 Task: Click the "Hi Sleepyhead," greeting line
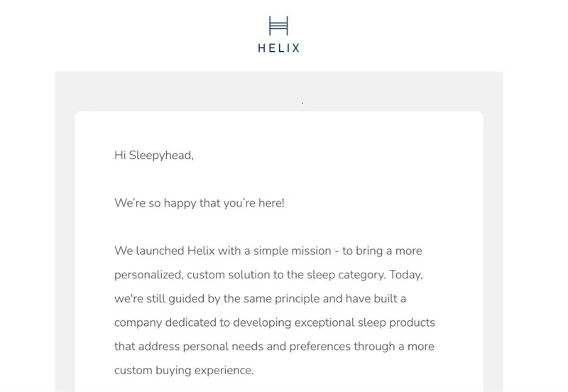coord(153,156)
